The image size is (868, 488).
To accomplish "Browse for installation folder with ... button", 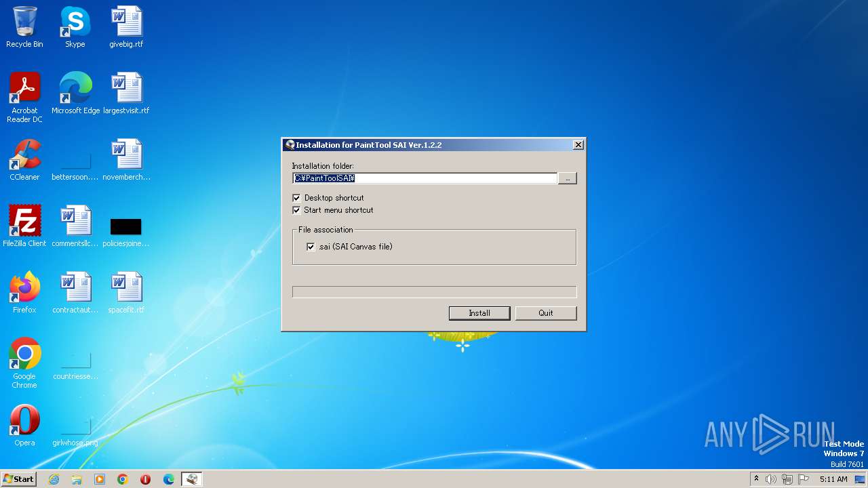I will (x=568, y=178).
